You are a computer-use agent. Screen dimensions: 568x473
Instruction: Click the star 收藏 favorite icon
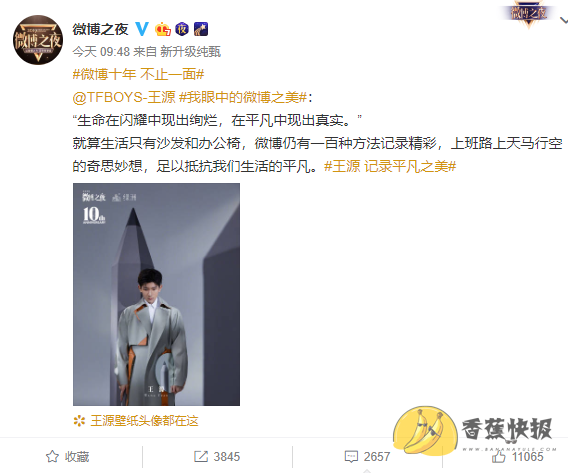(x=52, y=456)
